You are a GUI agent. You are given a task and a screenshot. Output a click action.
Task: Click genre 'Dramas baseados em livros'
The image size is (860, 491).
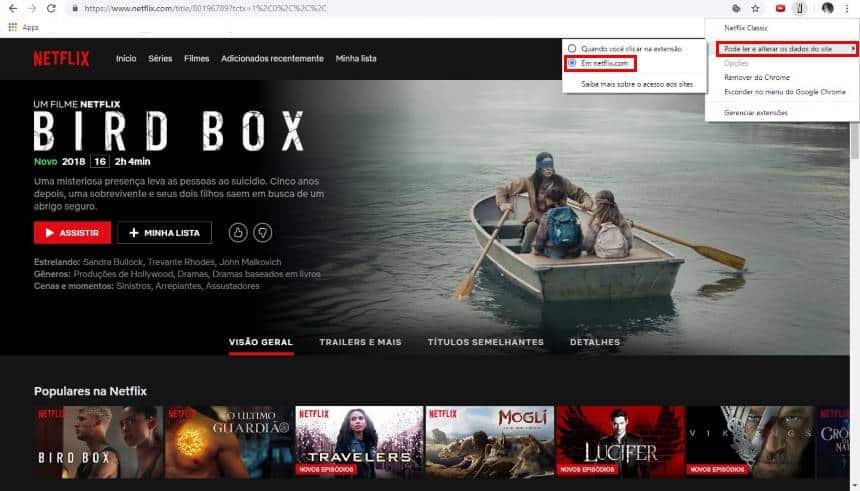click(x=267, y=274)
